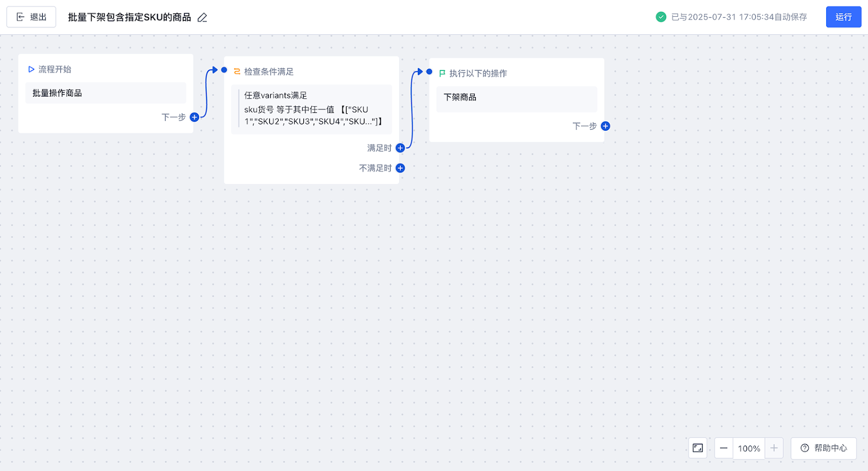Select the 下架商品 action block

516,98
